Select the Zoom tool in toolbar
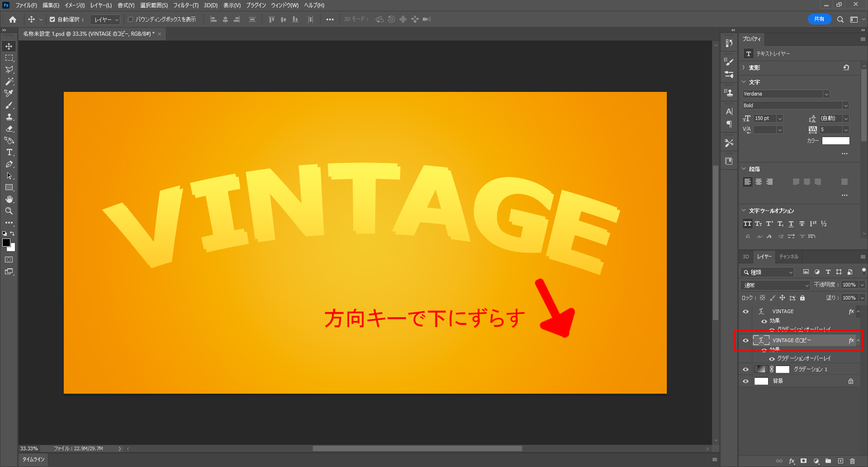 [9, 211]
